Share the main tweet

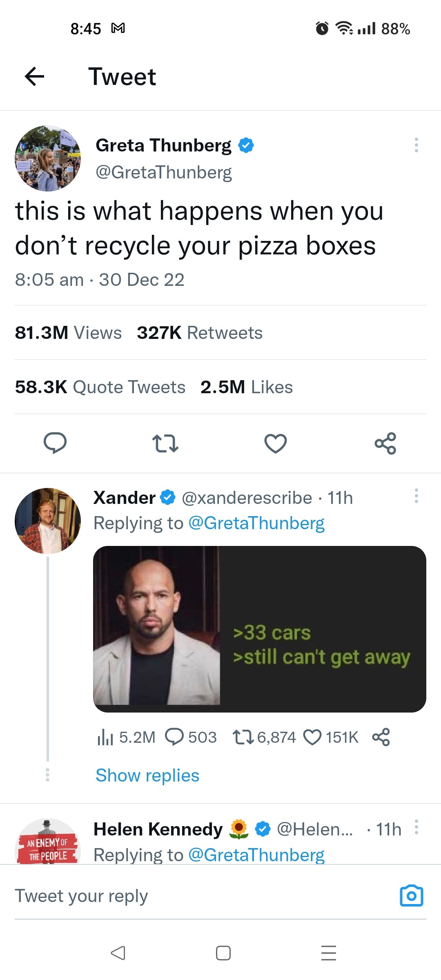tap(385, 443)
